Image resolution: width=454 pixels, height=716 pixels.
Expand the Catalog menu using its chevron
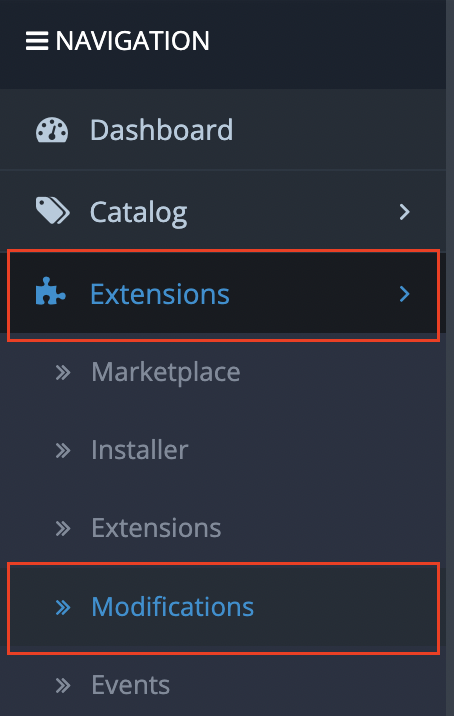(404, 212)
